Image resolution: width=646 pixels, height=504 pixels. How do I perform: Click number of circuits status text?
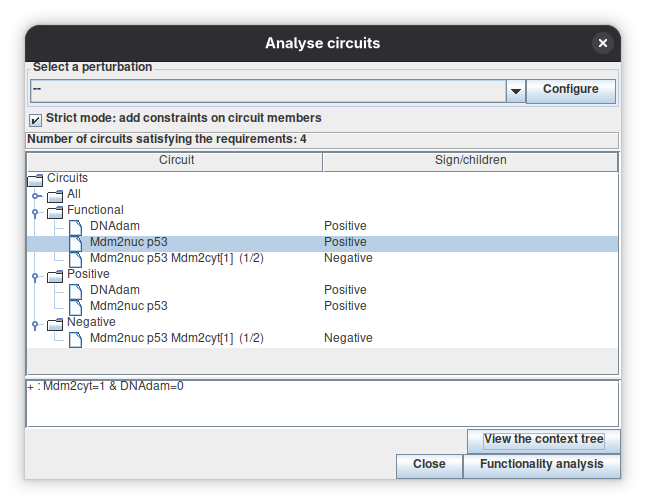pyautogui.click(x=167, y=139)
